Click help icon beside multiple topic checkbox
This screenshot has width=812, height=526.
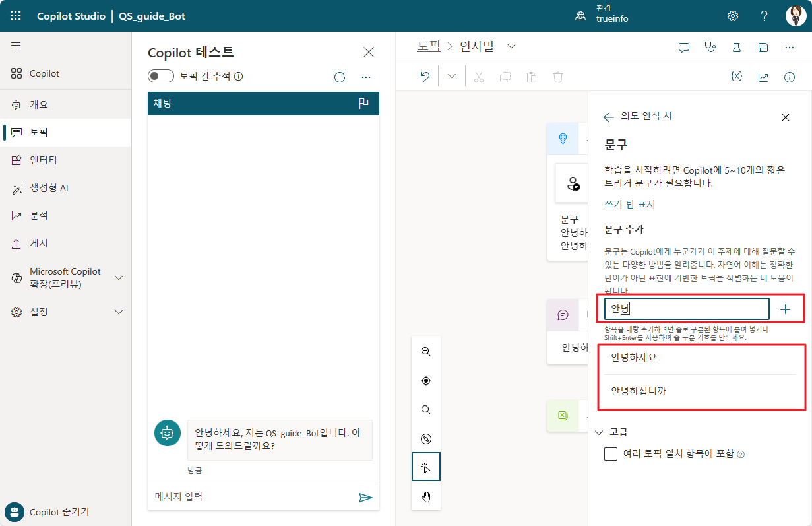(x=741, y=454)
